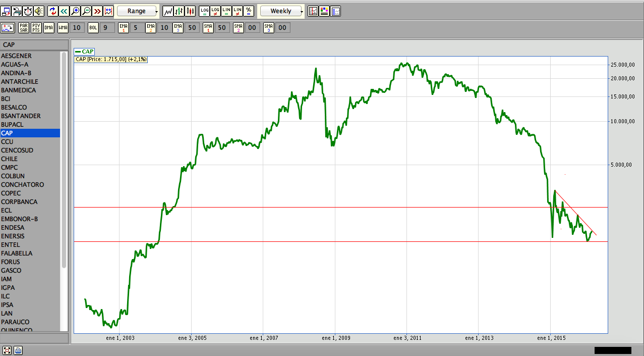
Task: Toggle the SMA 3 indicator
Action: (x=268, y=28)
